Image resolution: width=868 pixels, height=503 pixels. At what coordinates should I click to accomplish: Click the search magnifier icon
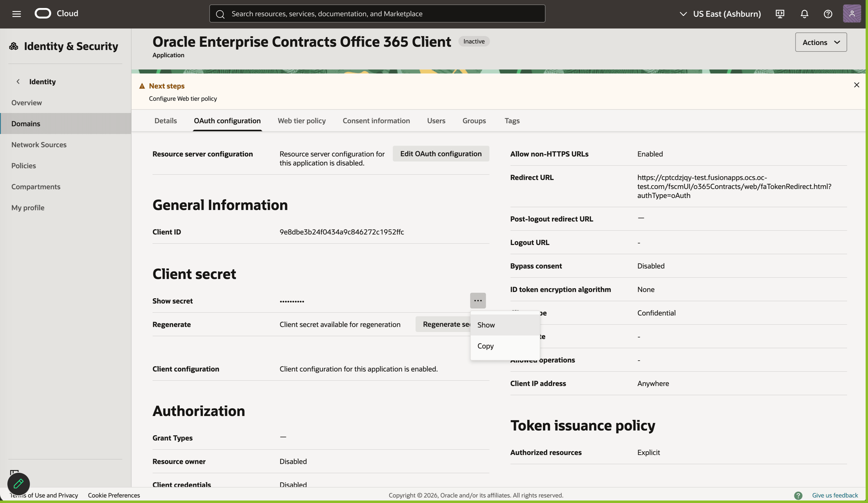[220, 14]
